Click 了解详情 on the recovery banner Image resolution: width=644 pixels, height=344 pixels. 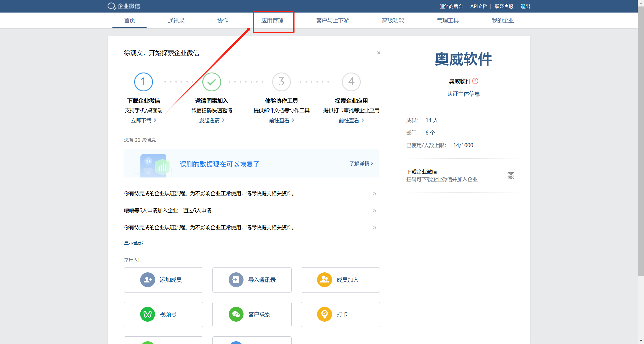point(361,163)
